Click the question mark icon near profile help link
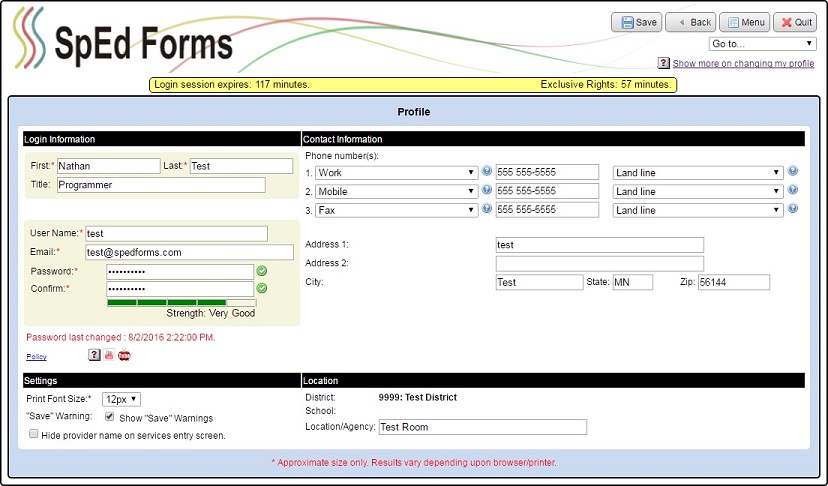The image size is (828, 486). pos(663,63)
